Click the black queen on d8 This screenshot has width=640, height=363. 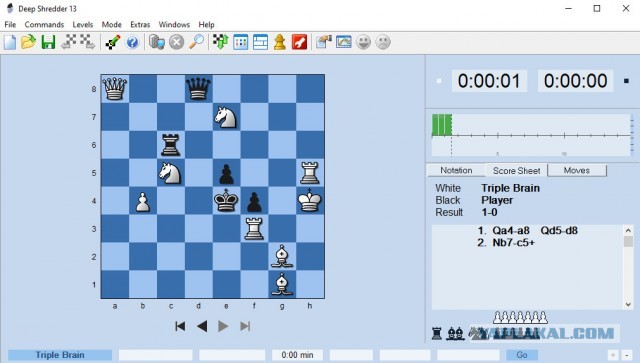[x=198, y=89]
